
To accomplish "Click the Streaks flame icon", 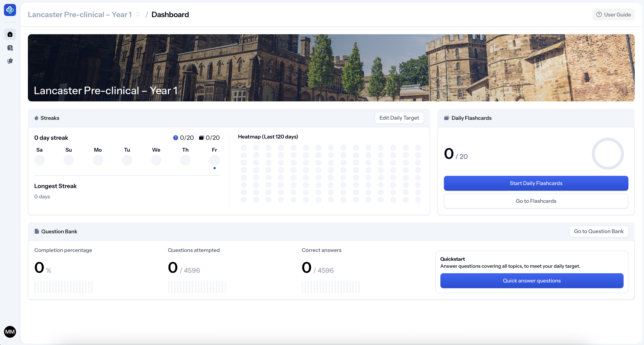I will [x=36, y=118].
